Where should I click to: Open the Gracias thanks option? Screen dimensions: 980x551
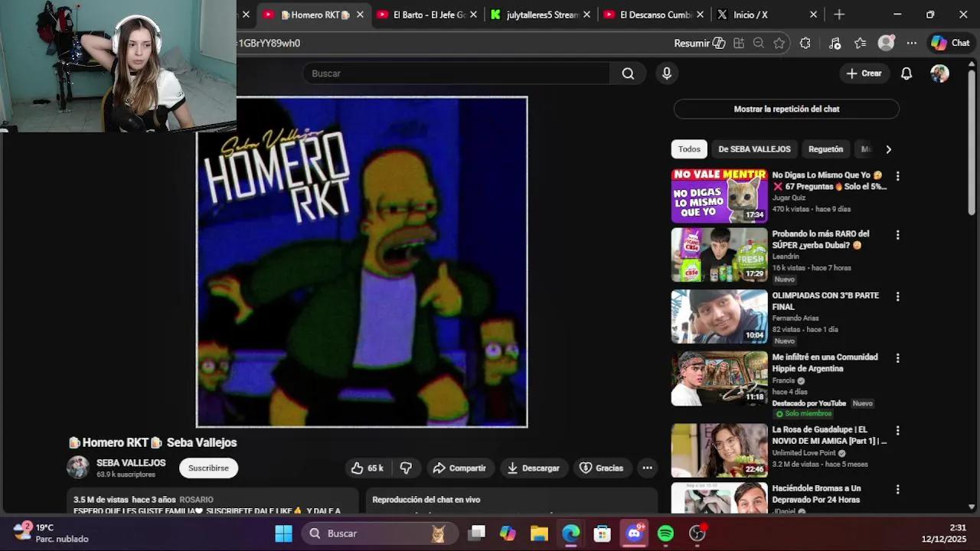(x=603, y=468)
